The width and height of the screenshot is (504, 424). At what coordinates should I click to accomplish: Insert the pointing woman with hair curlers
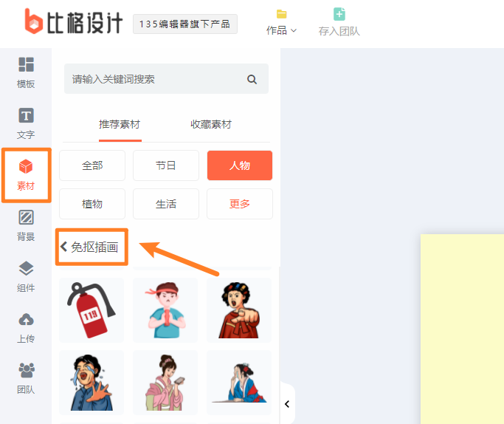point(239,310)
